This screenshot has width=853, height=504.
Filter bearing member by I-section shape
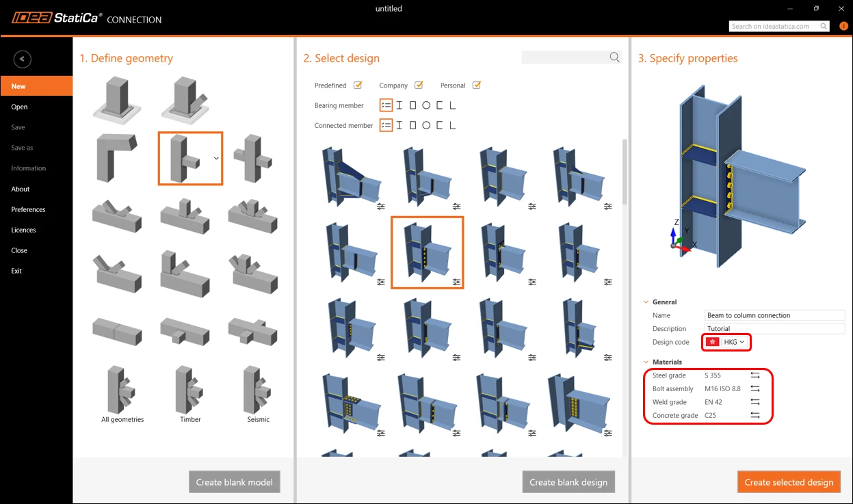tap(399, 105)
